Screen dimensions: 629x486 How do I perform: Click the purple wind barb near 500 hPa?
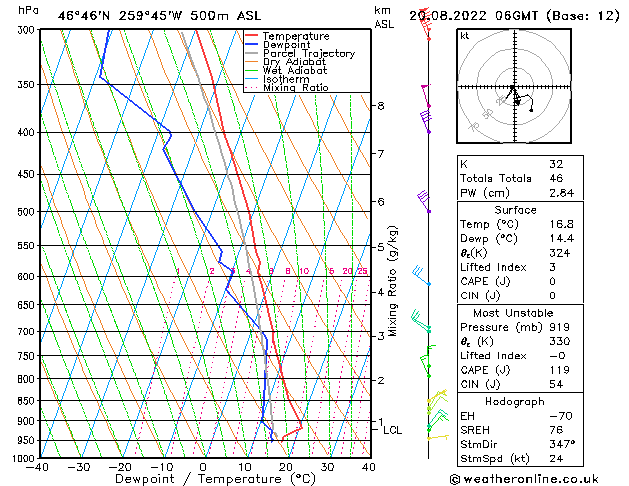point(424,201)
